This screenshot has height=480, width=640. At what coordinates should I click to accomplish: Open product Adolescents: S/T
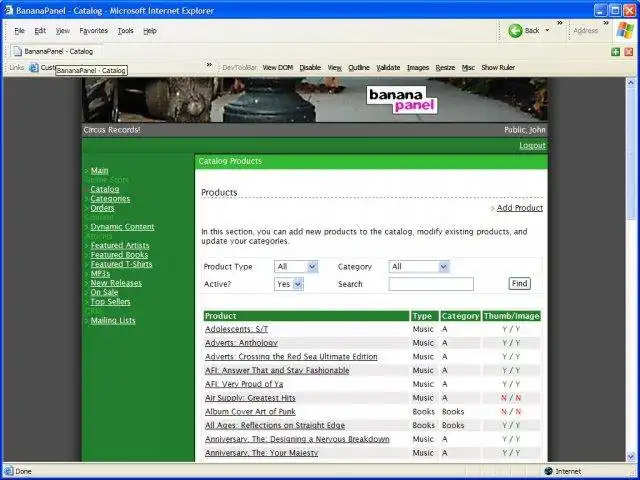(236, 329)
